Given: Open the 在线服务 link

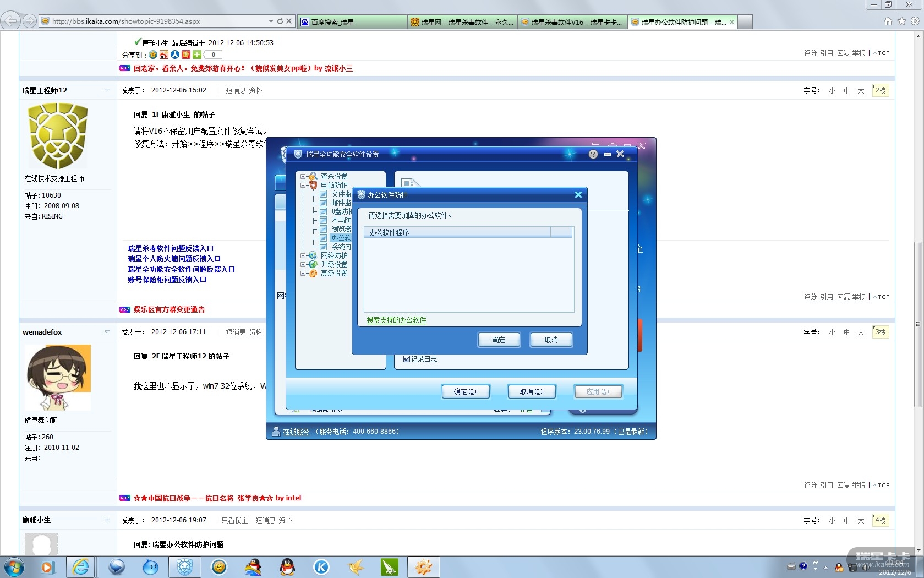Looking at the screenshot, I should click(x=296, y=432).
